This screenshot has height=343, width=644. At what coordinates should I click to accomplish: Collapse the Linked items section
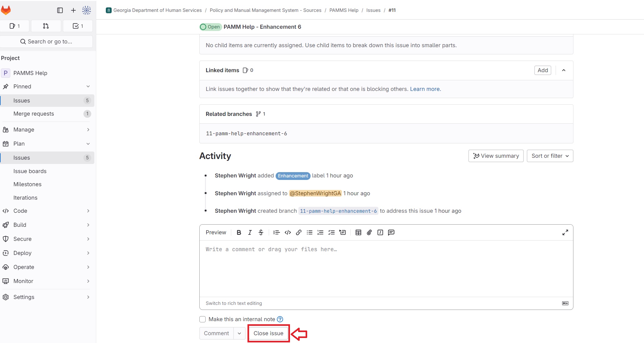tap(564, 70)
